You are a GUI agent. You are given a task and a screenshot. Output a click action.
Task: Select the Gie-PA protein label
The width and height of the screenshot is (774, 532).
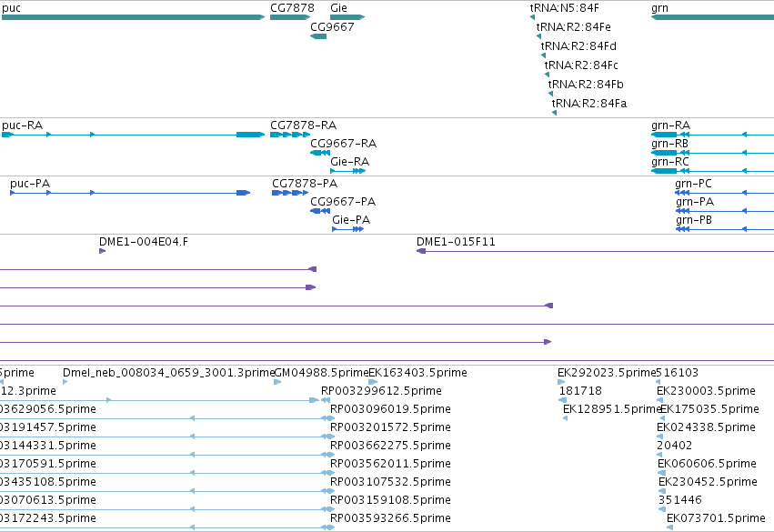[351, 220]
